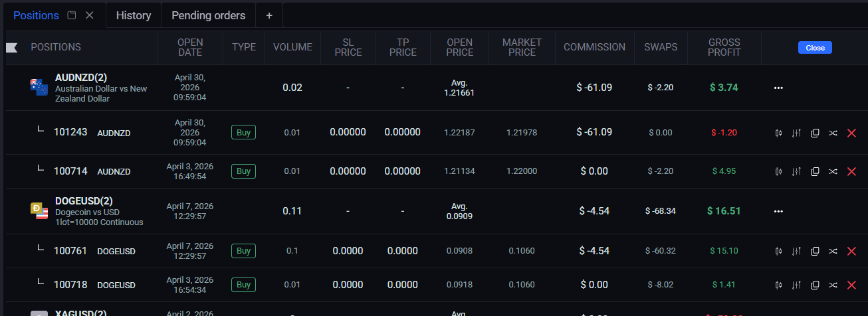Duplicate position 100761
This screenshot has width=868, height=316.
tap(815, 251)
